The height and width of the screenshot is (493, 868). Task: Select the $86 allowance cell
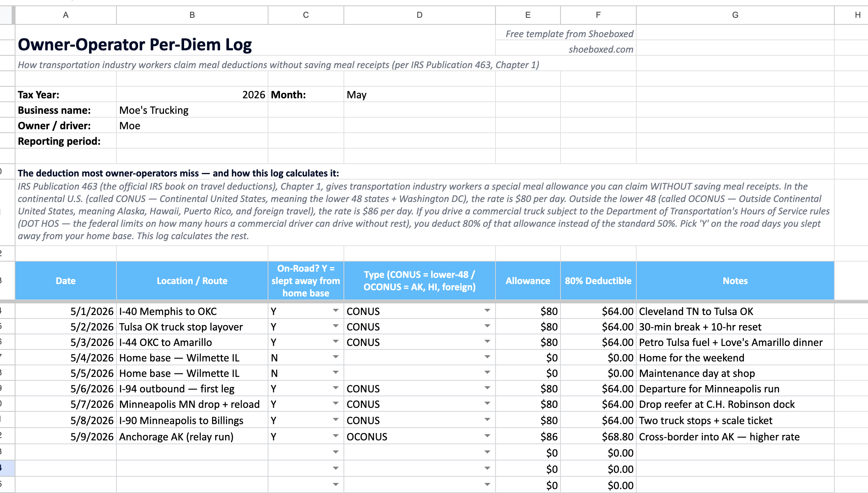(528, 437)
